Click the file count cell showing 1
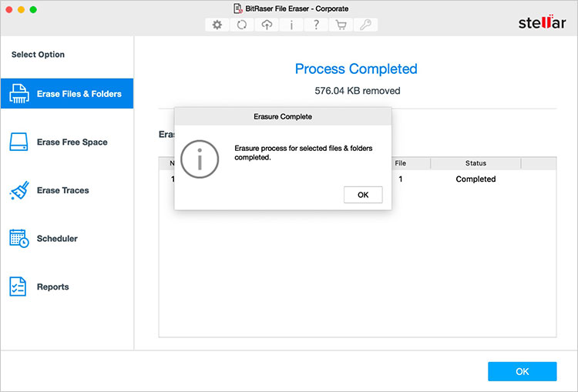This screenshot has width=578, height=392. click(x=400, y=179)
